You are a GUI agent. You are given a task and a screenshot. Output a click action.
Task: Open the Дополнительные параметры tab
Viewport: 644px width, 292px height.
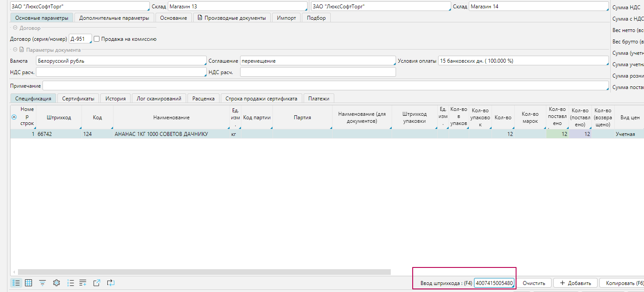point(114,18)
